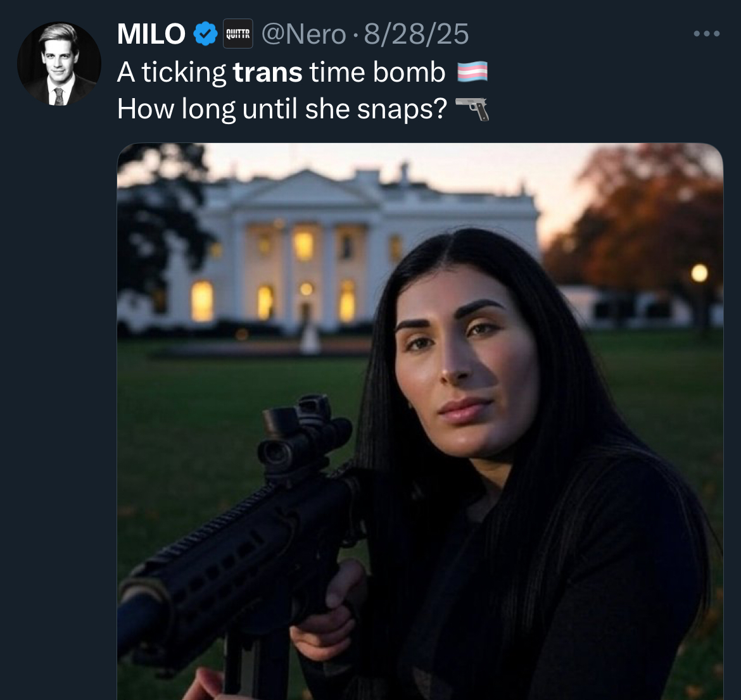This screenshot has height=700, width=741.
Task: Visit the @Nero handle link
Action: (x=304, y=34)
